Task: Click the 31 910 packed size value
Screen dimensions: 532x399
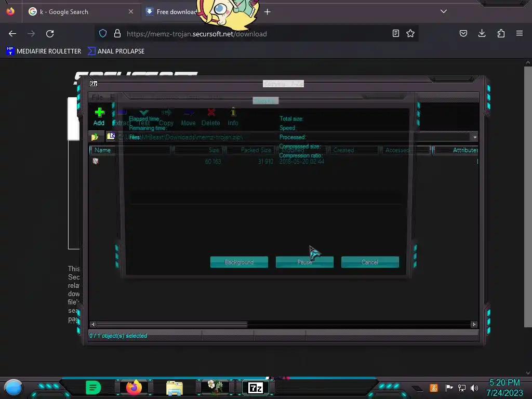Action: 265,162
